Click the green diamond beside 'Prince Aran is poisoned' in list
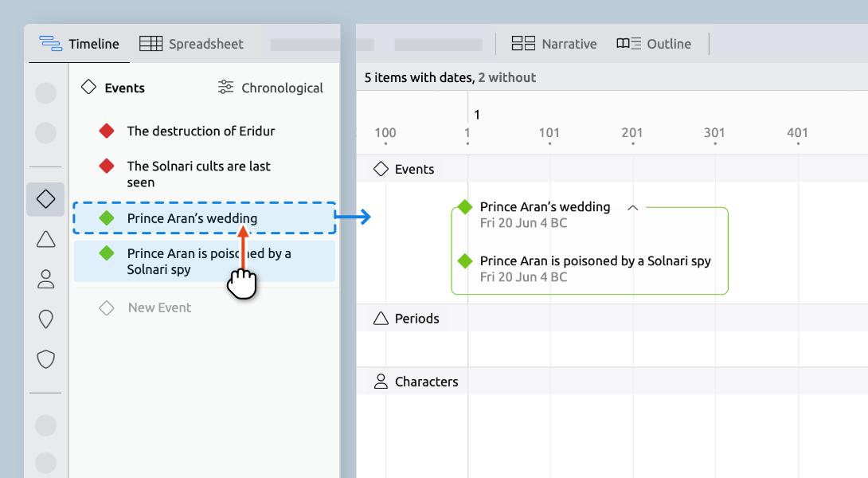Viewport: 868px width, 478px height. (x=106, y=253)
